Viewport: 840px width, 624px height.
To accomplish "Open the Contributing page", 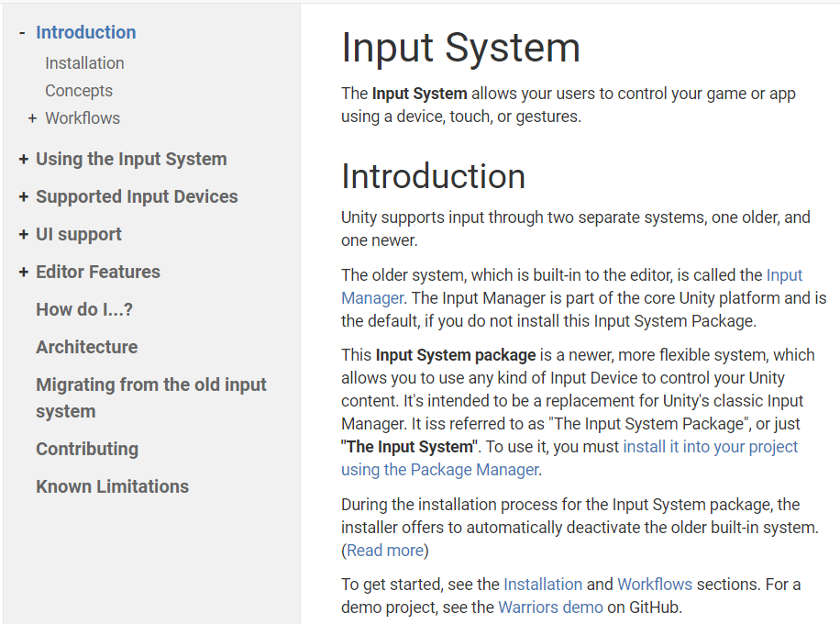I will [87, 449].
